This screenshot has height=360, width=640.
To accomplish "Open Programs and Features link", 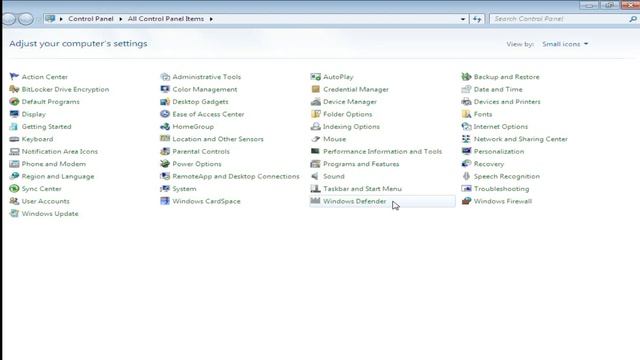I will tap(361, 164).
